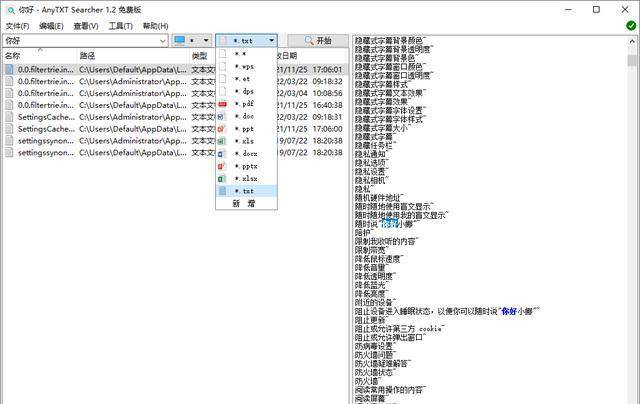Select settingssynon row under Administrator path

click(x=176, y=140)
